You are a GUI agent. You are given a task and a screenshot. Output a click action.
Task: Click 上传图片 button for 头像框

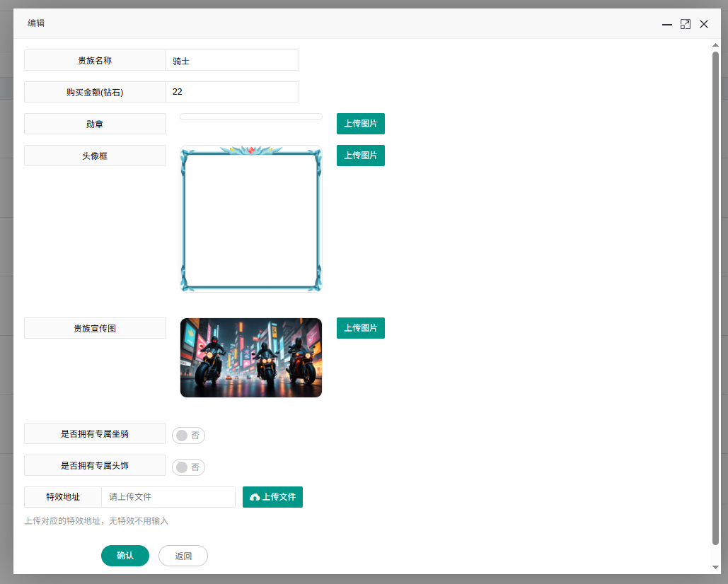tap(360, 156)
